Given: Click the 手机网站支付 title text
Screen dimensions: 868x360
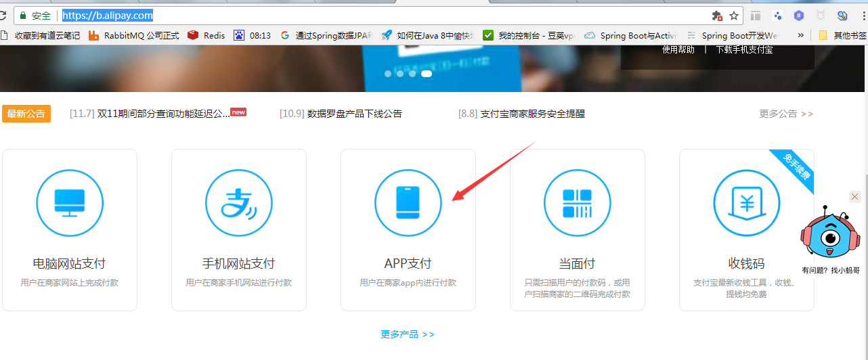Looking at the screenshot, I should coord(238,263).
